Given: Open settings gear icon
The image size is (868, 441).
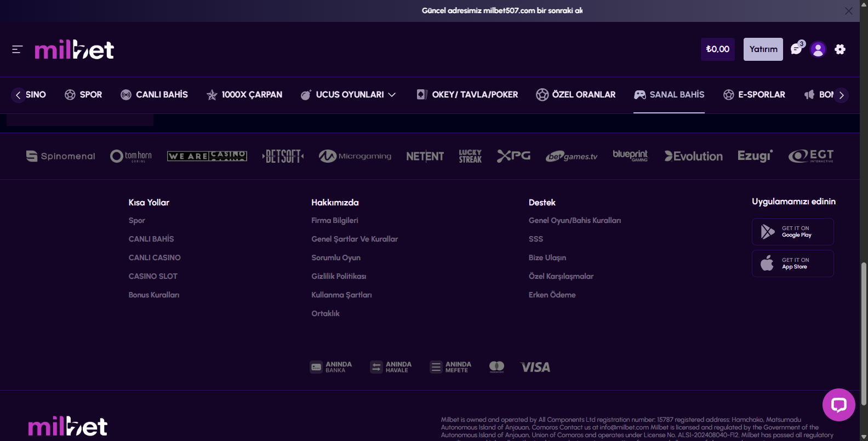Looking at the screenshot, I should [840, 49].
